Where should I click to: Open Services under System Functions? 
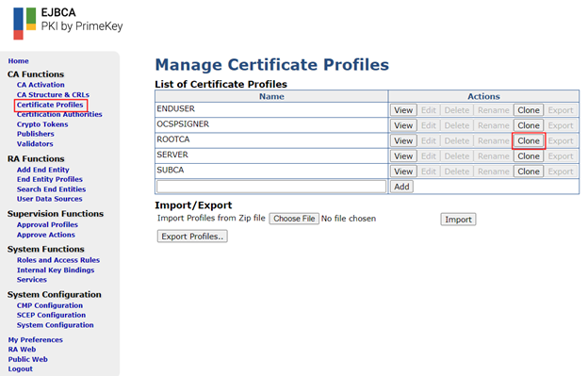[x=31, y=280]
